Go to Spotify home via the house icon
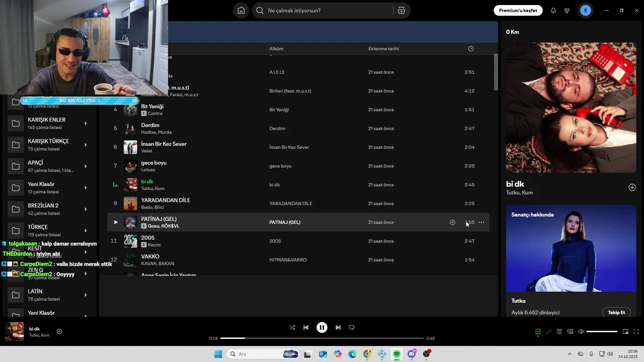This screenshot has width=644, height=362. [241, 11]
